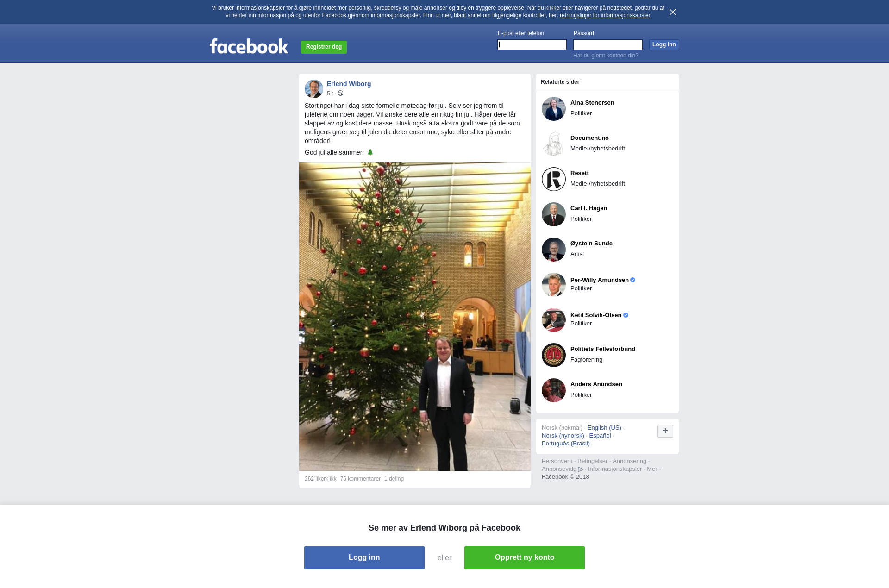This screenshot has width=889, height=588.
Task: Expand the Mer footer dropdown
Action: pyautogui.click(x=654, y=469)
